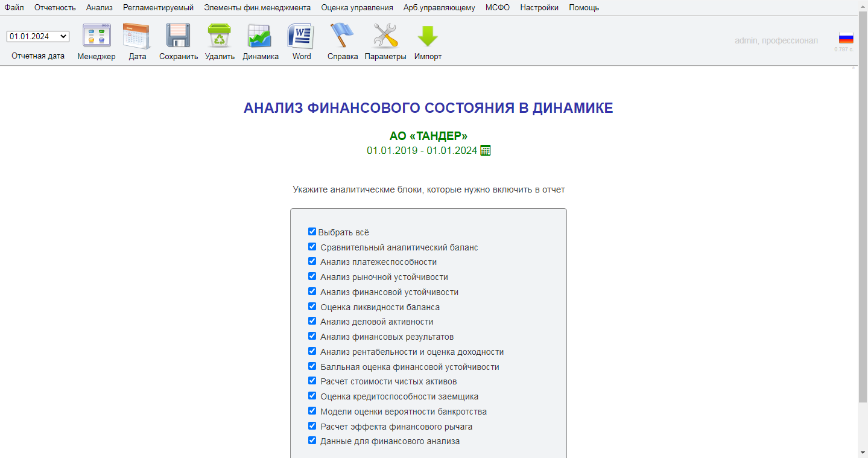This screenshot has height=458, width=868.
Task: Open the period calendar icon beside dates
Action: (486, 150)
